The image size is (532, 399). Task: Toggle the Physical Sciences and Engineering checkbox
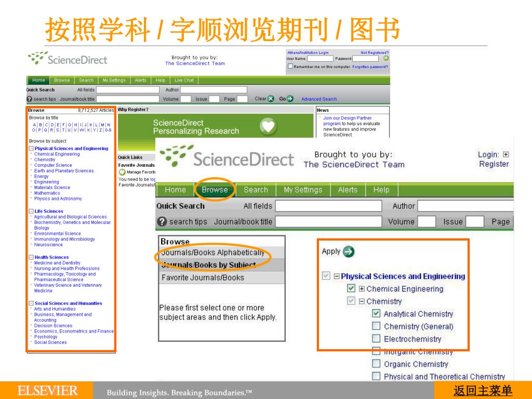coord(326,276)
